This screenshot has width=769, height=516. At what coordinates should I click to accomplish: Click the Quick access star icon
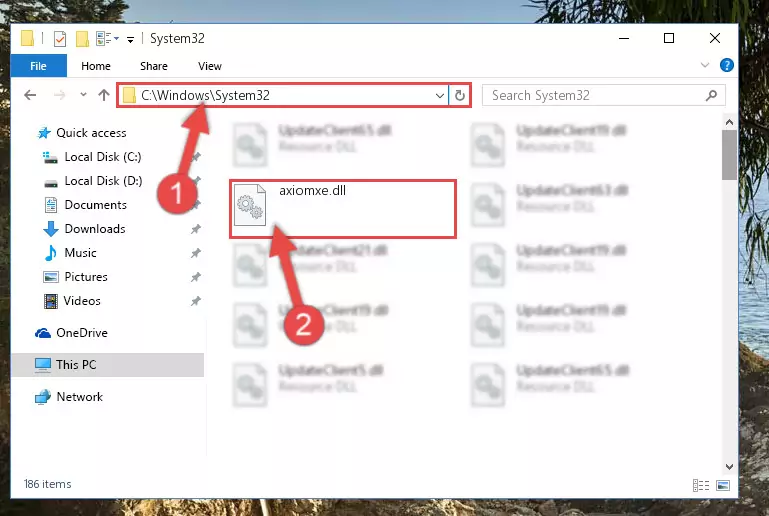point(44,133)
